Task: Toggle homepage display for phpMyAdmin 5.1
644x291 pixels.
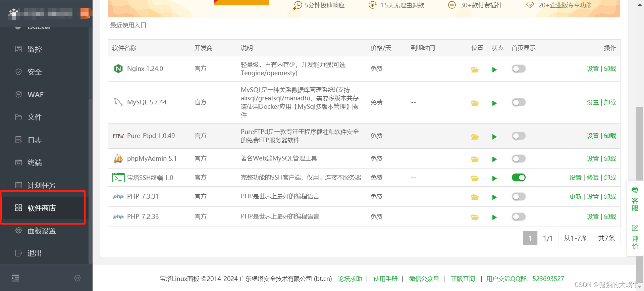Action: click(x=519, y=158)
